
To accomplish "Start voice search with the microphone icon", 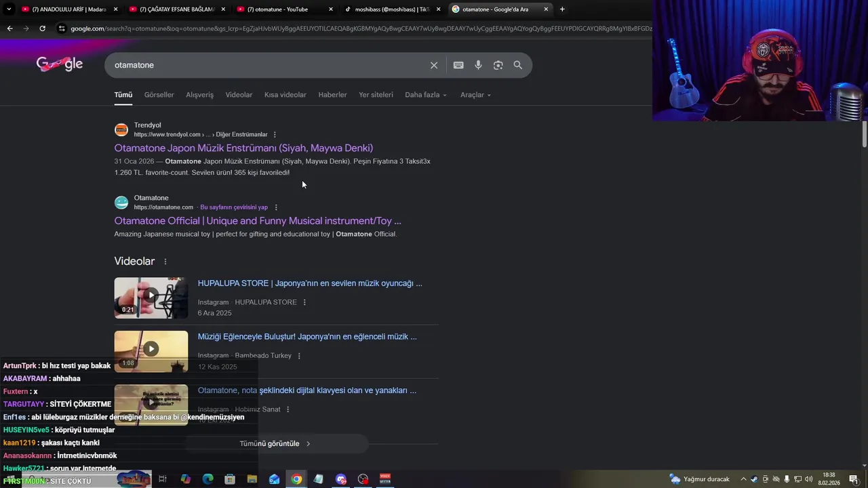I will tap(478, 65).
